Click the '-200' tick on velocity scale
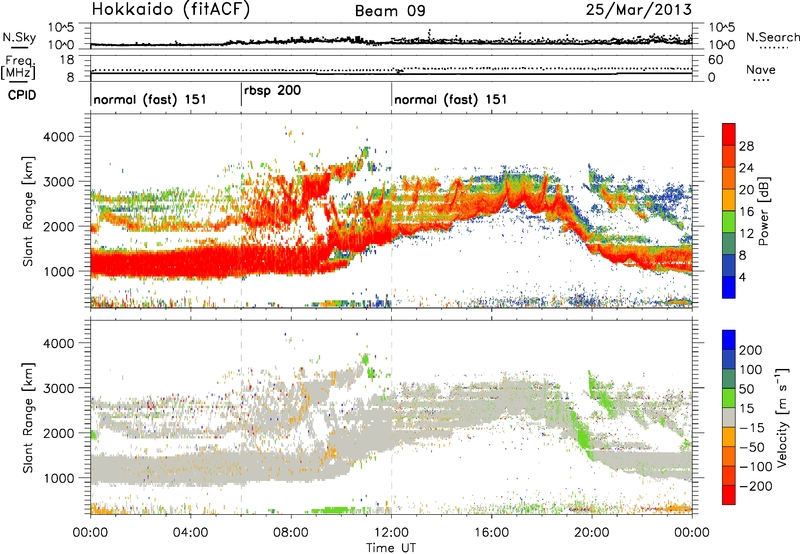This screenshot has width=800, height=554. [x=755, y=486]
